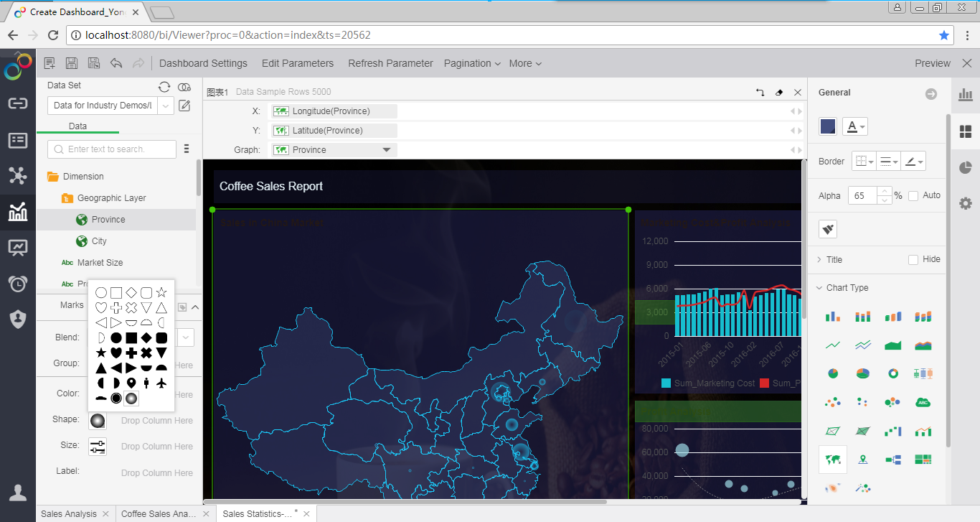The height and width of the screenshot is (522, 980).
Task: Collapse the Marks panel chevron
Action: pyautogui.click(x=195, y=307)
